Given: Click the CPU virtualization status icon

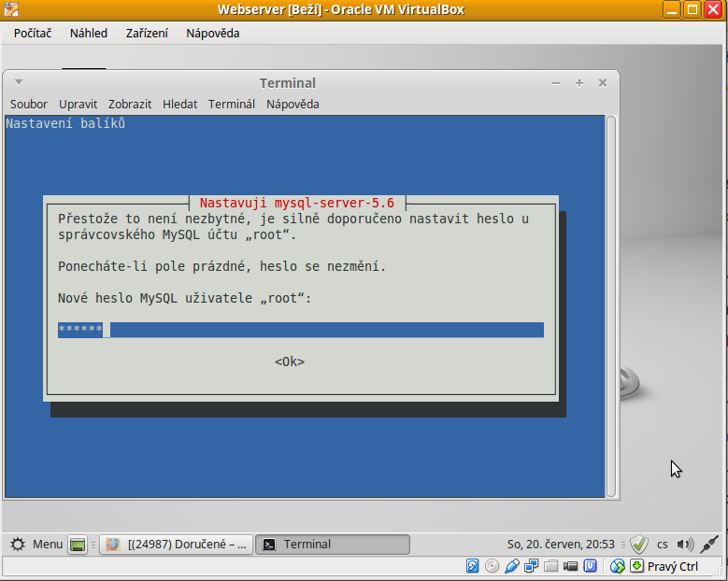Looking at the screenshot, I should (x=590, y=566).
